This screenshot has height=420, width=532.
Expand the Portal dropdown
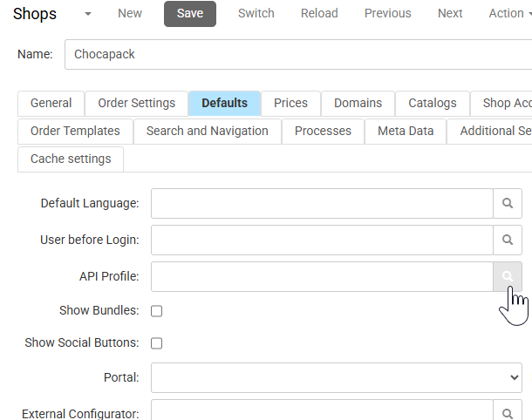coord(336,377)
